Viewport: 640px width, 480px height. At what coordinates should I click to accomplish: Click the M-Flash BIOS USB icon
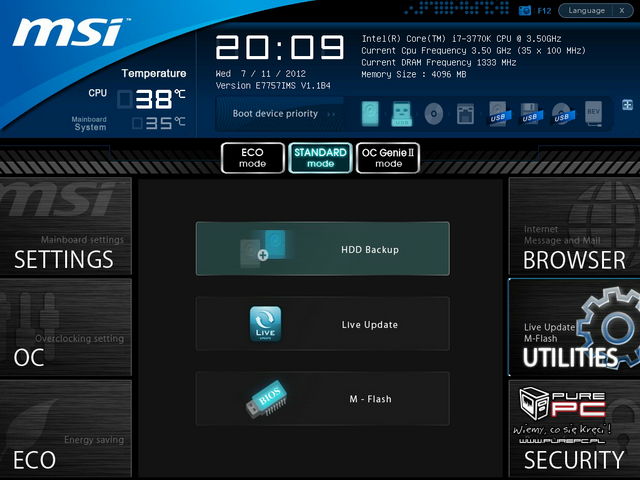pyautogui.click(x=266, y=399)
